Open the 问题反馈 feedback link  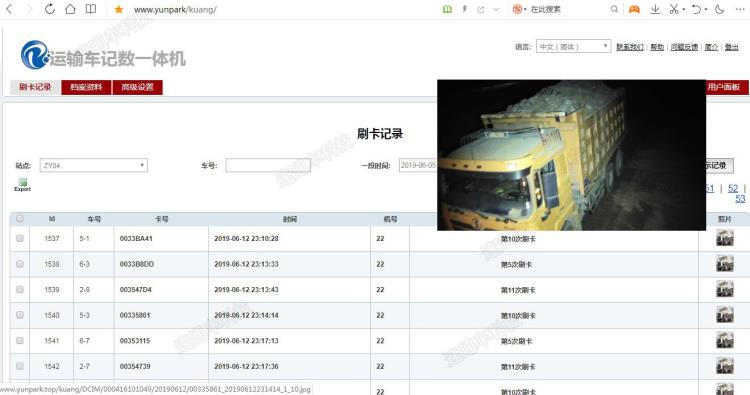[x=684, y=47]
